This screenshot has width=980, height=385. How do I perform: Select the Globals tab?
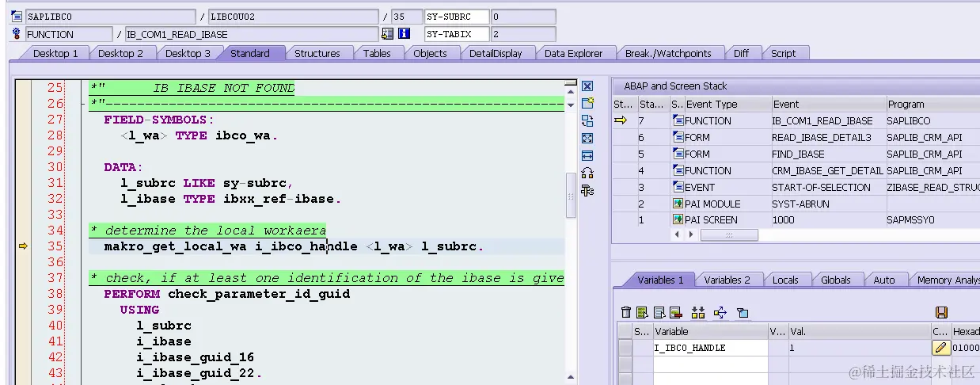(835, 280)
